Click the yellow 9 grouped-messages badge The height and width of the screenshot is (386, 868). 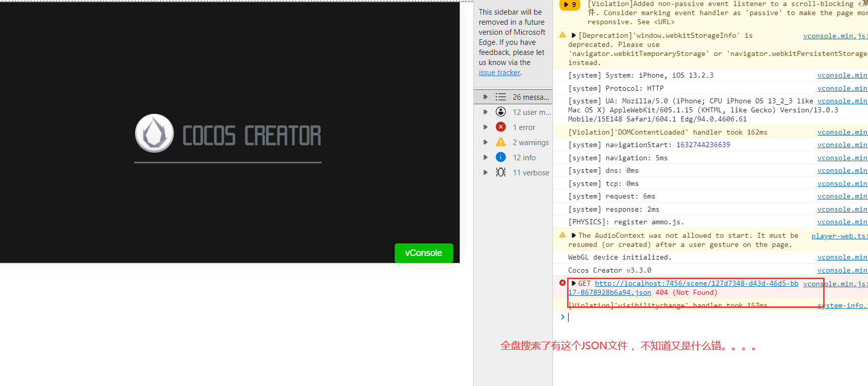click(x=570, y=5)
